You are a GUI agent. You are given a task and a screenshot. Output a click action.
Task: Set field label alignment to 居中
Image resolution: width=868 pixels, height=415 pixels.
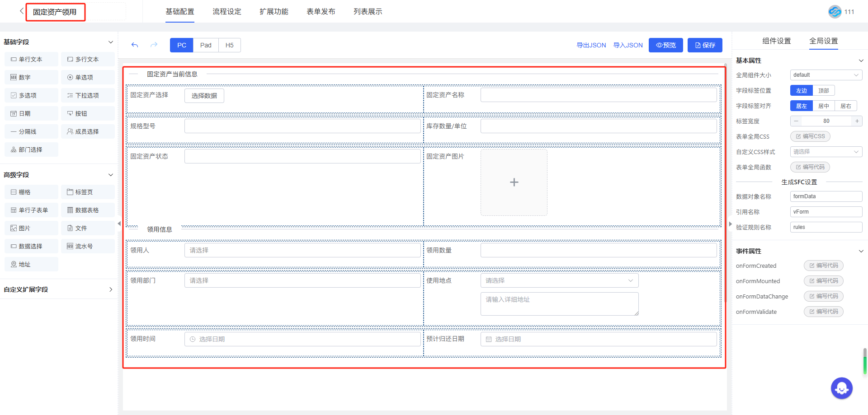pos(823,106)
